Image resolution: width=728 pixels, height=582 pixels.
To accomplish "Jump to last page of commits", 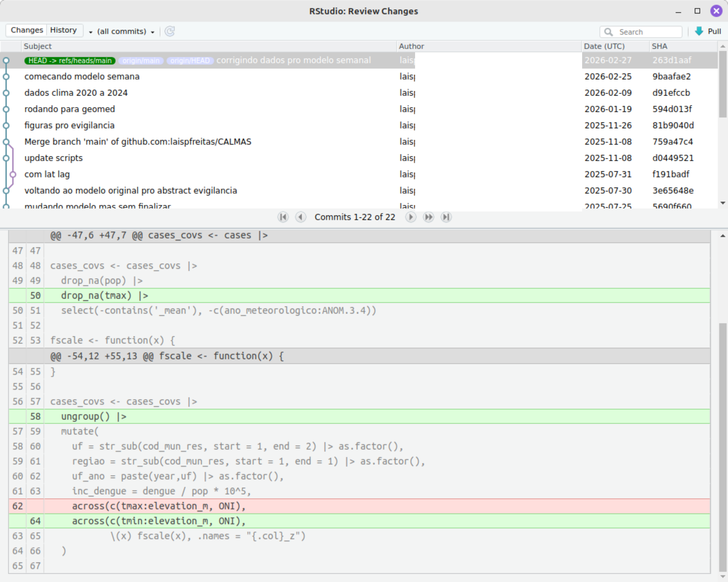I will click(x=446, y=217).
